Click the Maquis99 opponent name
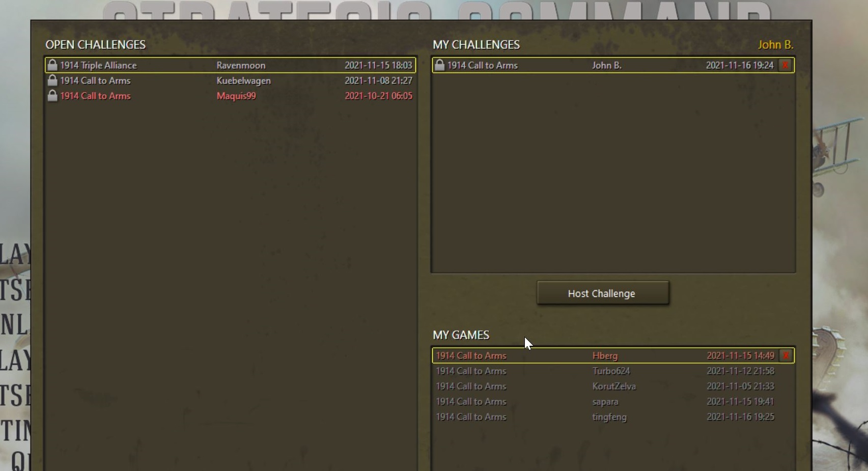The image size is (868, 471). [x=236, y=96]
